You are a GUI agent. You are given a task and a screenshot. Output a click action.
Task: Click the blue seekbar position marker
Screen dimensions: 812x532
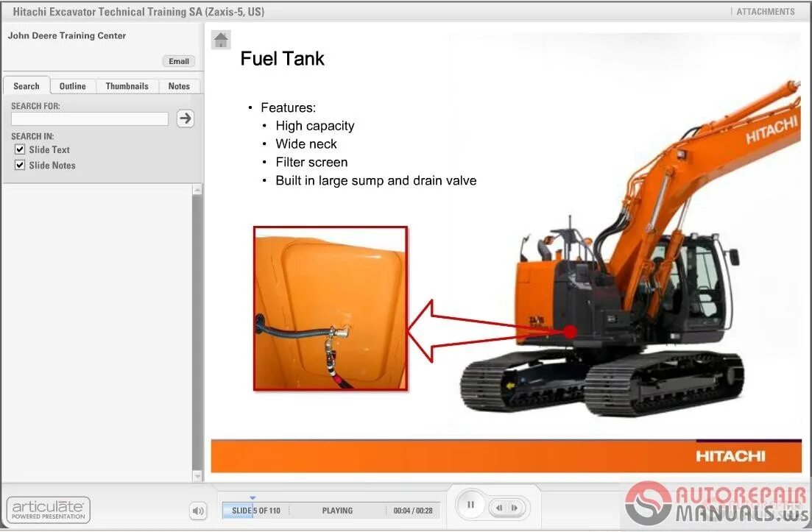(x=253, y=498)
